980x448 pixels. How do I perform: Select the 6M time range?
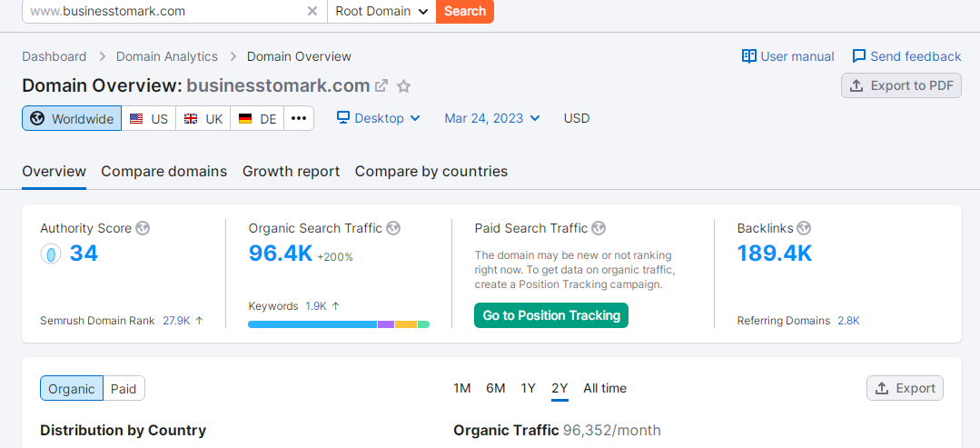[496, 389]
